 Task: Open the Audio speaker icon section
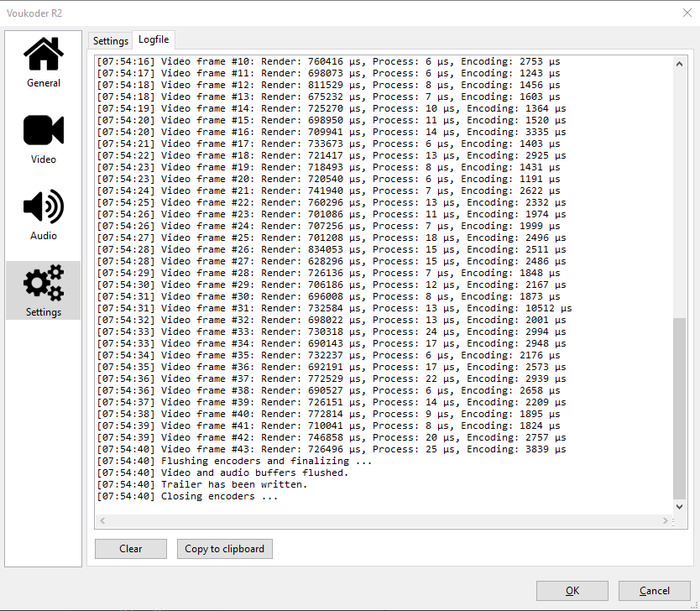tap(44, 214)
